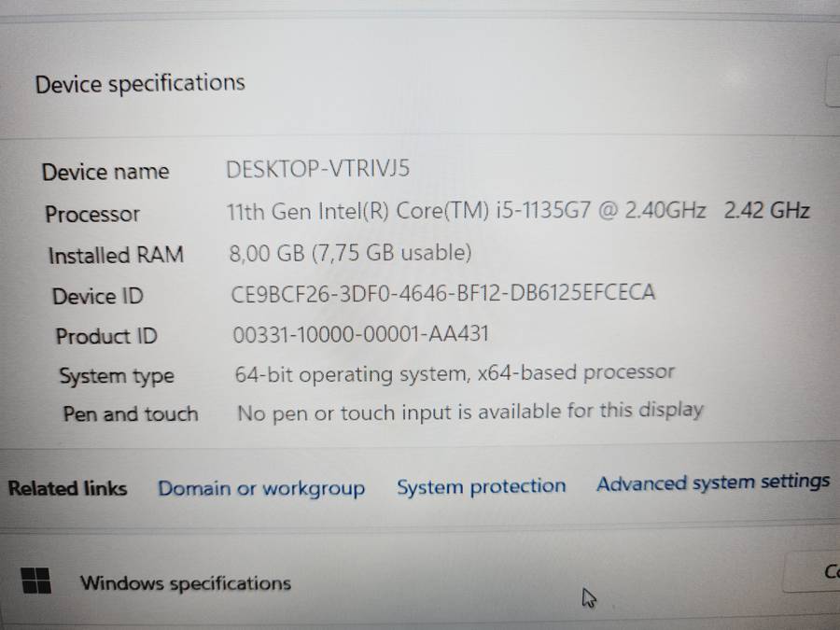Click the Installed RAM label

click(116, 255)
